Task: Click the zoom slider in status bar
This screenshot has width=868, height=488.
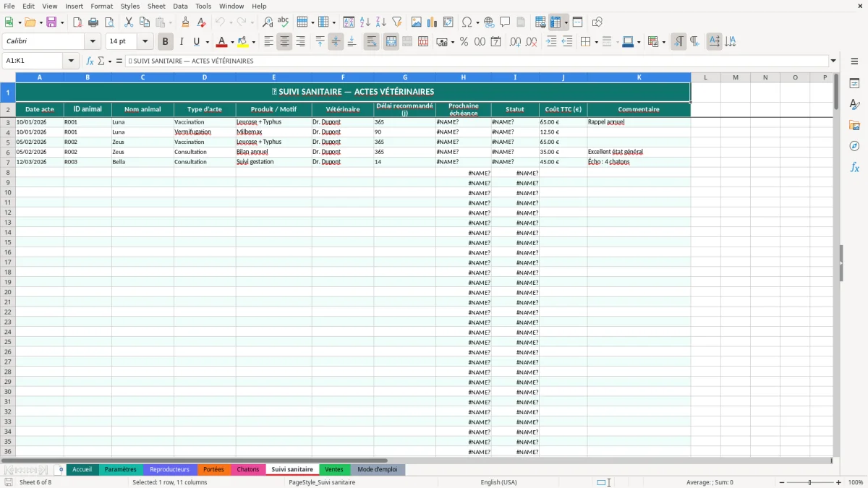Action: point(809,482)
